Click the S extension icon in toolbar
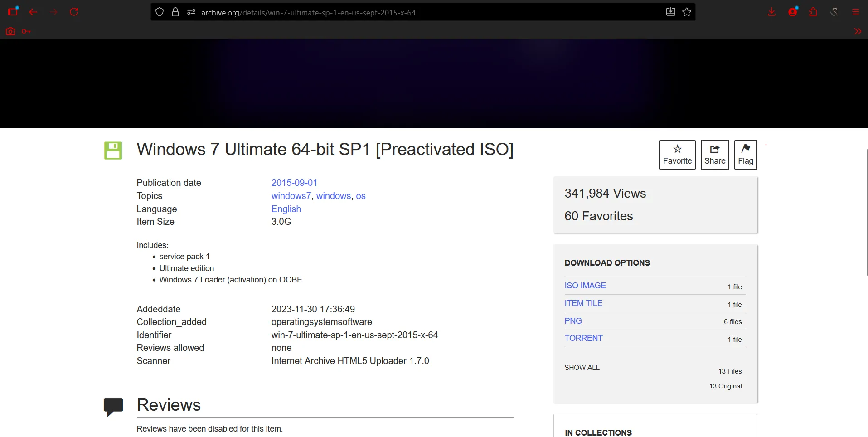Screen dimensions: 868x437 click(x=834, y=12)
